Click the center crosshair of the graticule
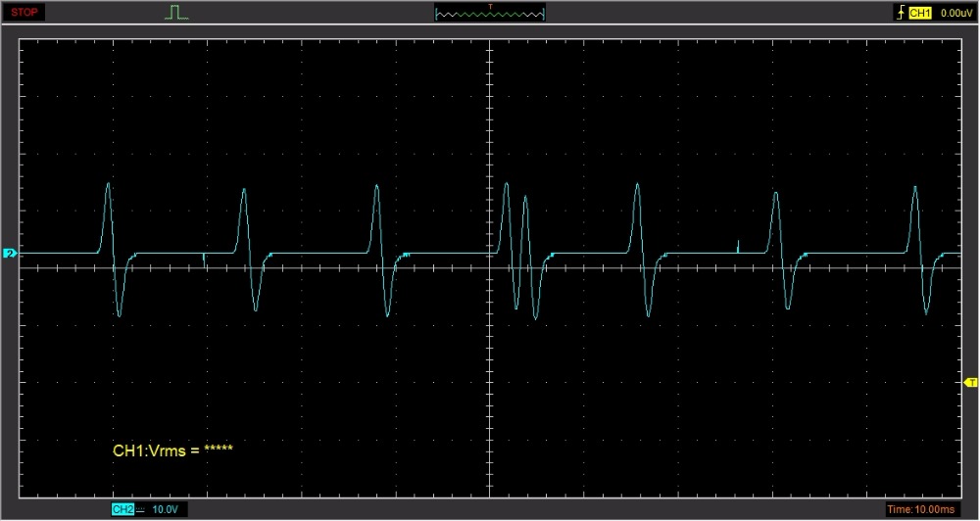The width and height of the screenshot is (980, 521). [x=489, y=265]
